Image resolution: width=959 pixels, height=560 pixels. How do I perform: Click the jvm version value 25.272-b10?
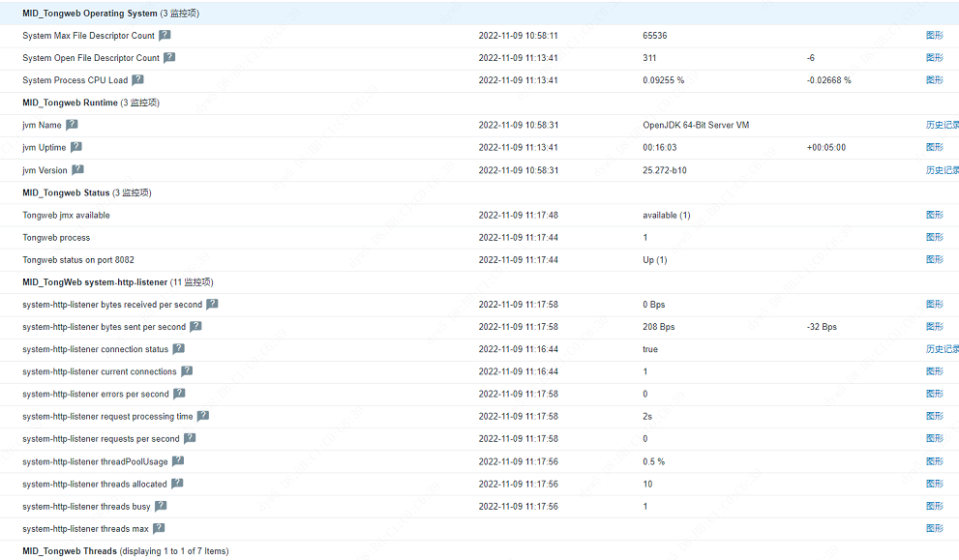pos(665,170)
